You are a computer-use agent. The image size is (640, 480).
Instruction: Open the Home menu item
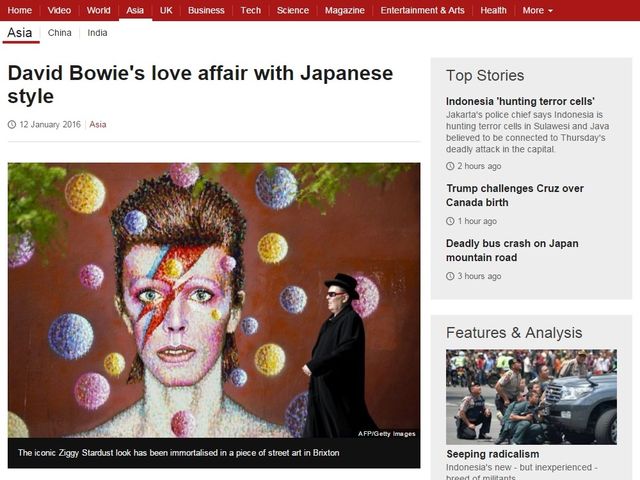click(x=19, y=10)
